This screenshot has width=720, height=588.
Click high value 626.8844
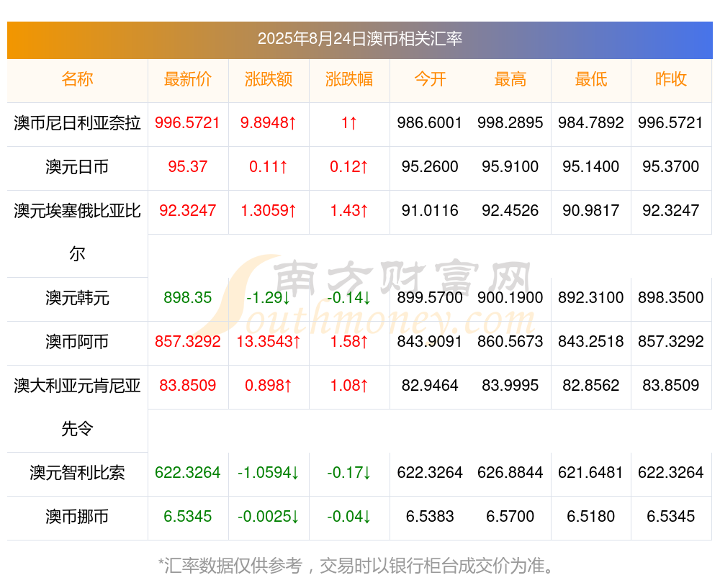point(510,472)
